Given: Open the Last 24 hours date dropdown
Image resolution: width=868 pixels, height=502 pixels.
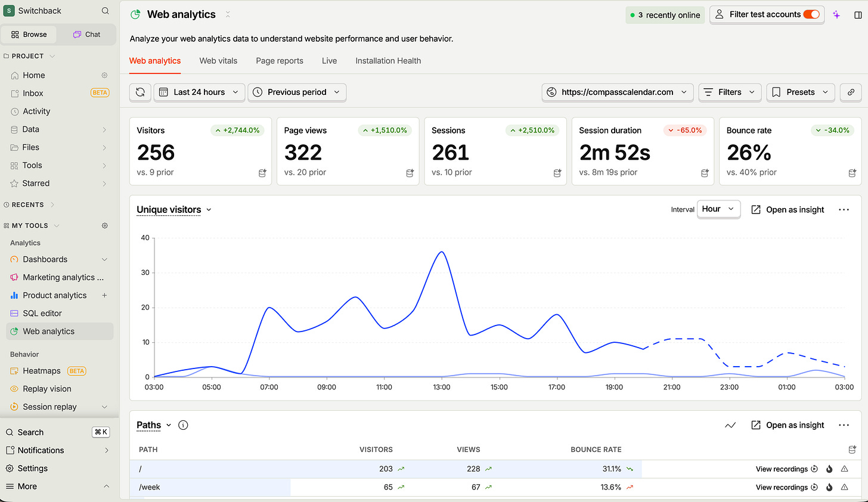Looking at the screenshot, I should (199, 92).
